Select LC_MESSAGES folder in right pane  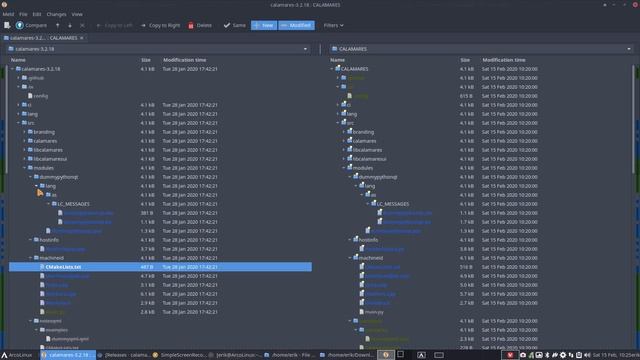[x=393, y=204]
